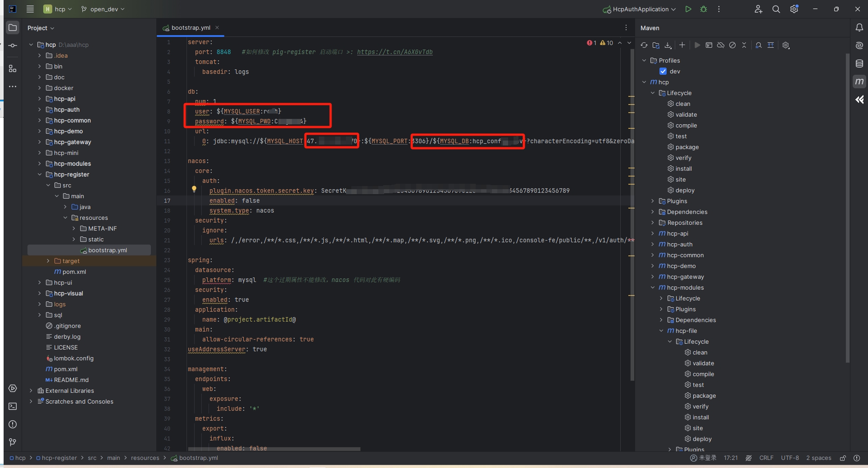This screenshot has height=468, width=868.
Task: Open the t.cn link on line 2
Action: [395, 52]
